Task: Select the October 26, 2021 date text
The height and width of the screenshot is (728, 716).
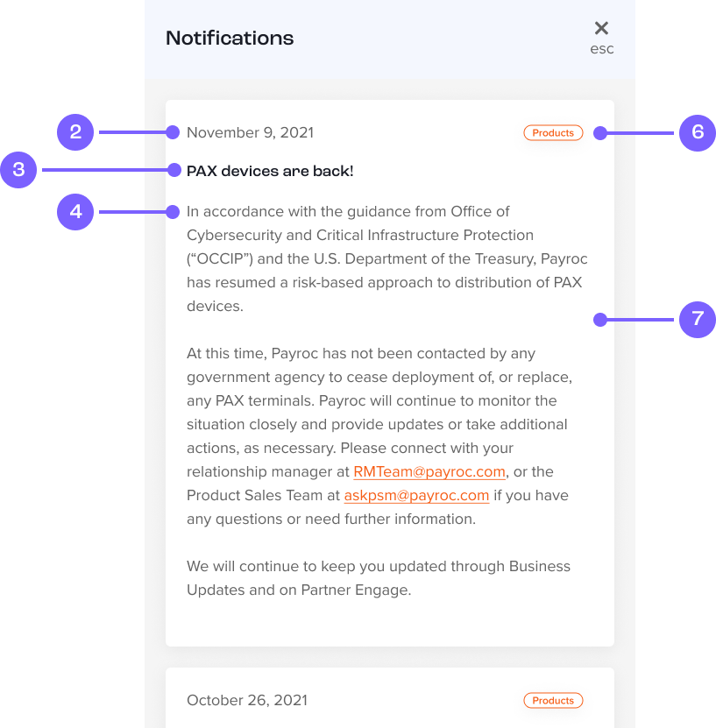Action: [x=247, y=701]
